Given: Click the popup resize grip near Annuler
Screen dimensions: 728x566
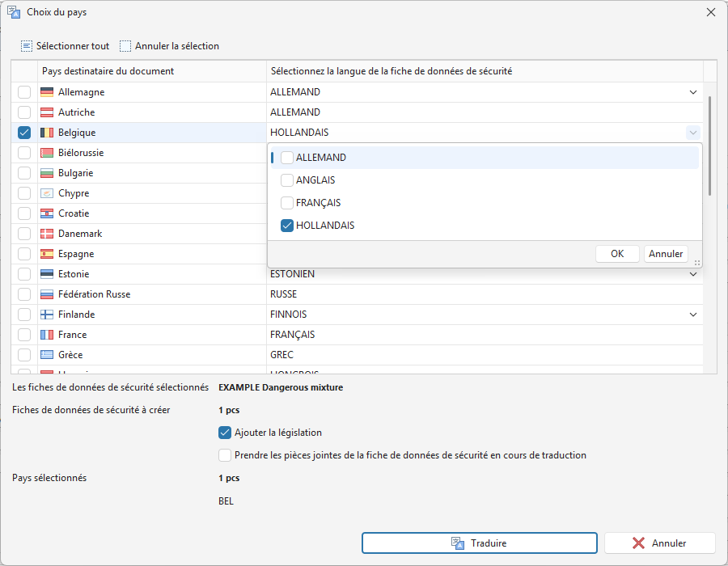Looking at the screenshot, I should pos(697,263).
